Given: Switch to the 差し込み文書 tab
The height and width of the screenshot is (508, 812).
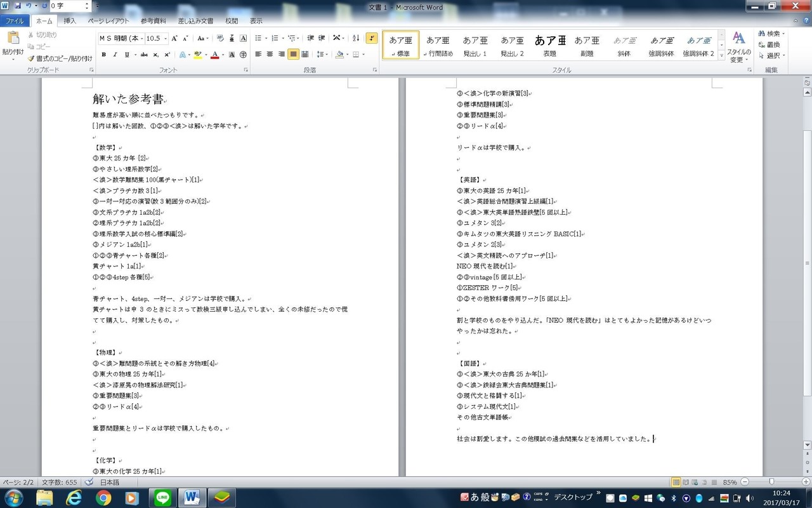Looking at the screenshot, I should tap(195, 21).
